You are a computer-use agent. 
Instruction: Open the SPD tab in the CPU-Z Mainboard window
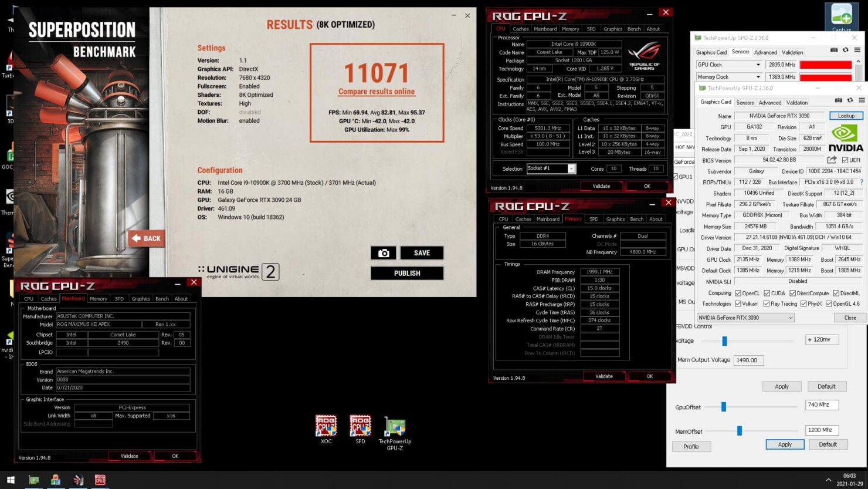coord(119,299)
